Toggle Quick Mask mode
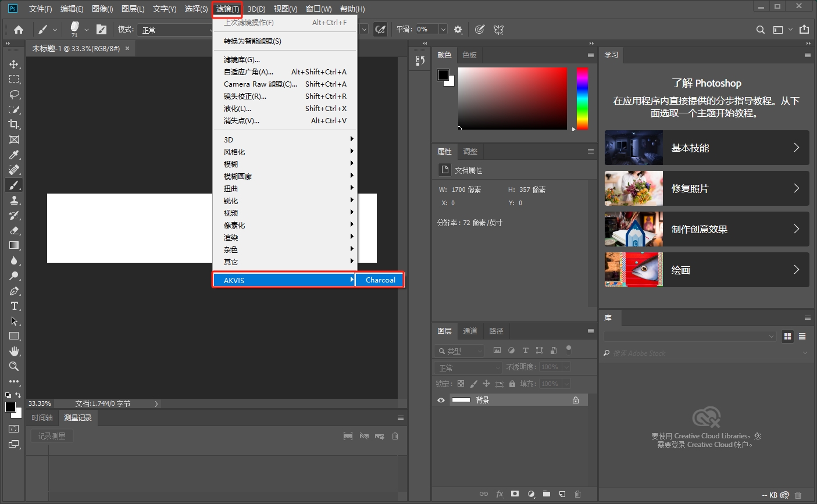The height and width of the screenshot is (504, 817). (x=14, y=429)
